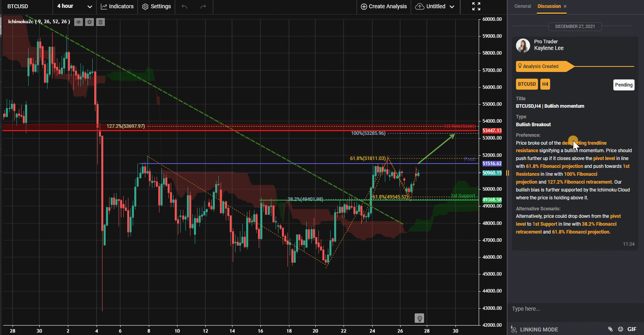Delete Ichimoku indicator with trash icon

(x=101, y=22)
